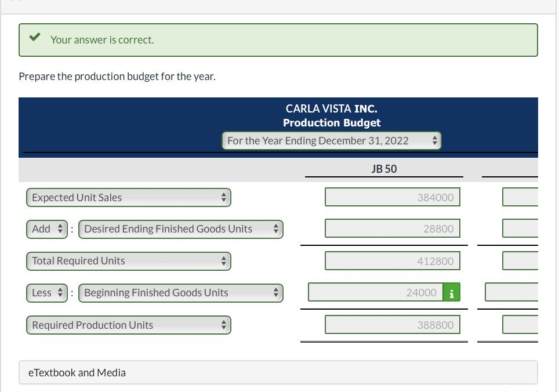
Task: Click the Total Required Units dropdown arrow
Action: [224, 261]
